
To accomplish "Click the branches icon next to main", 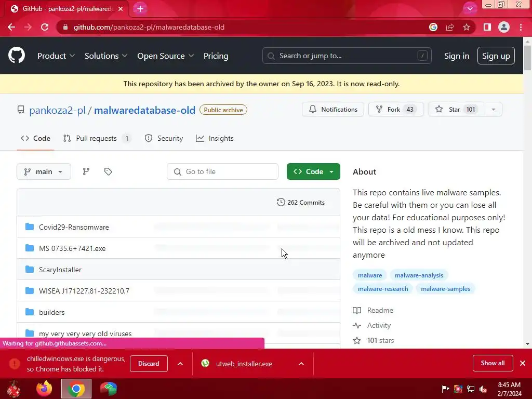I will point(86,171).
